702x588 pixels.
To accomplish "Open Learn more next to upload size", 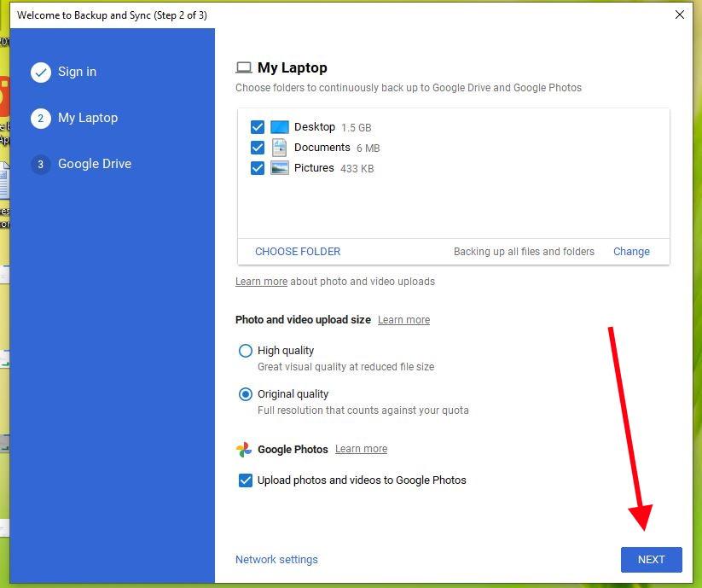I will [403, 320].
